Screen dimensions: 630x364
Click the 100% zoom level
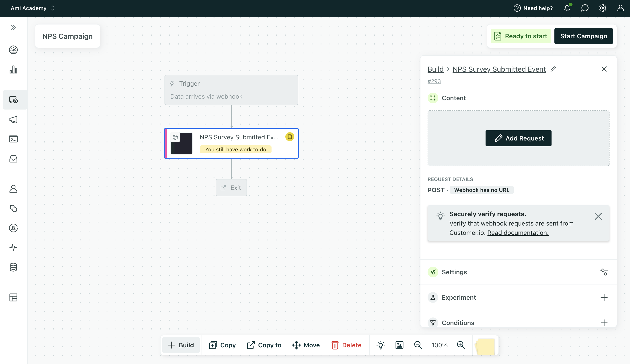pyautogui.click(x=439, y=345)
